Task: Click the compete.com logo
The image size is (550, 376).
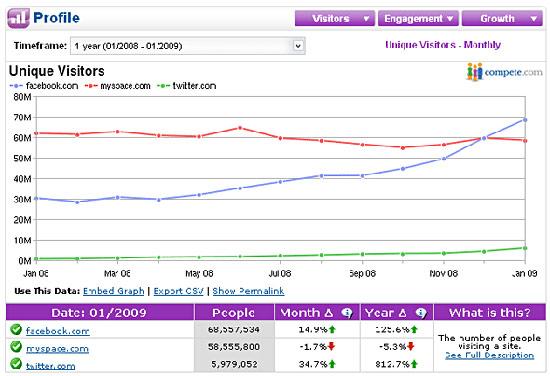Action: tap(504, 72)
